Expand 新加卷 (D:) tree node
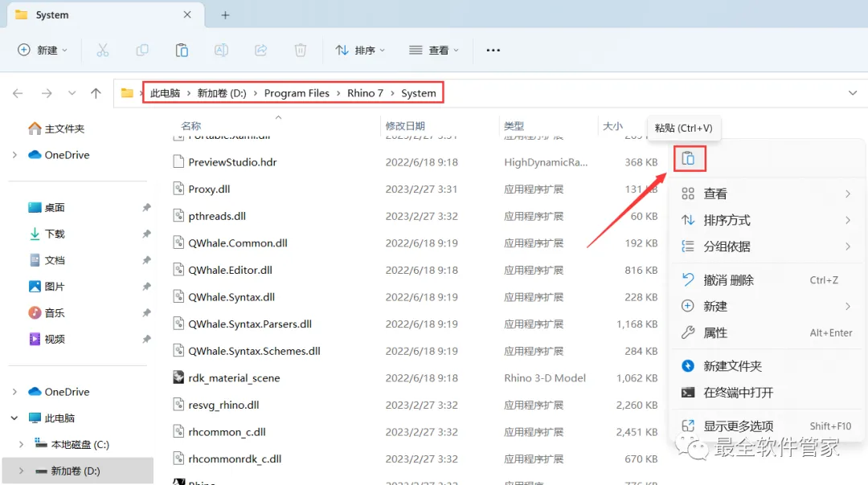 coord(21,471)
